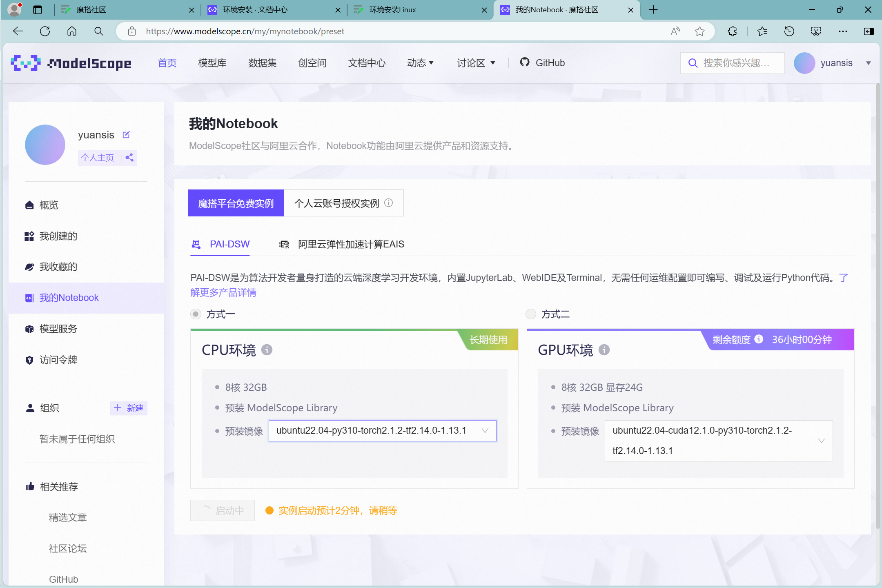
Task: Open 创空间 in top navigation
Action: pyautogui.click(x=312, y=63)
